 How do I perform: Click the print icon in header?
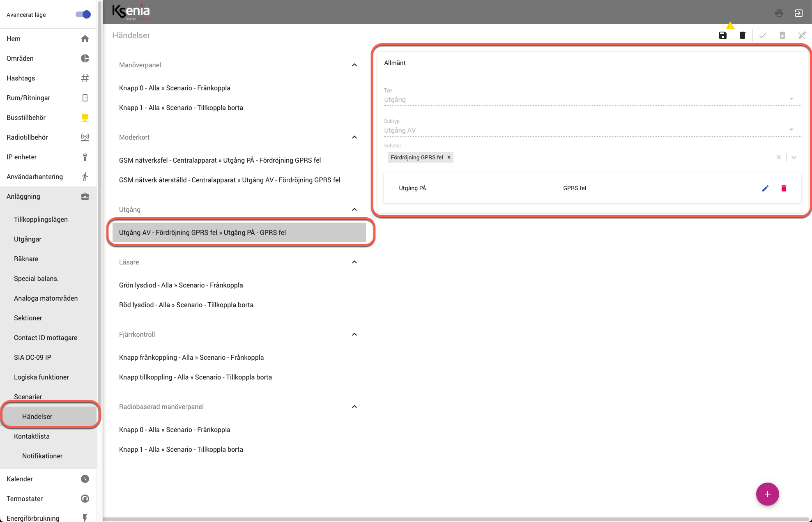[x=779, y=13]
